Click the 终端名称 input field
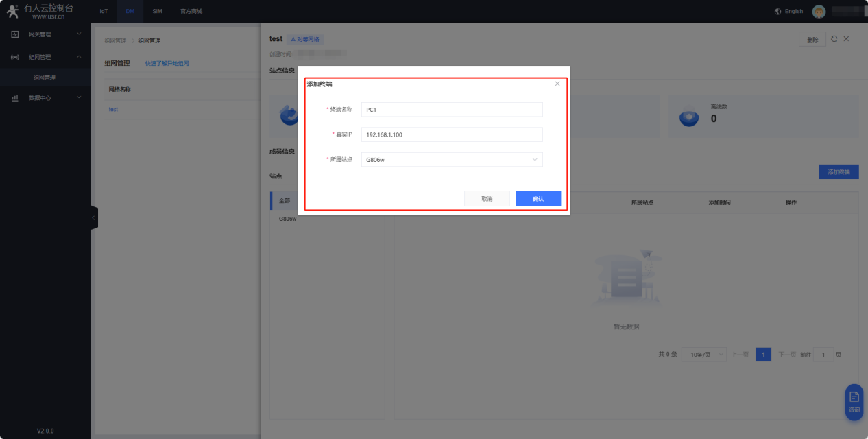The image size is (868, 439). tap(451, 110)
